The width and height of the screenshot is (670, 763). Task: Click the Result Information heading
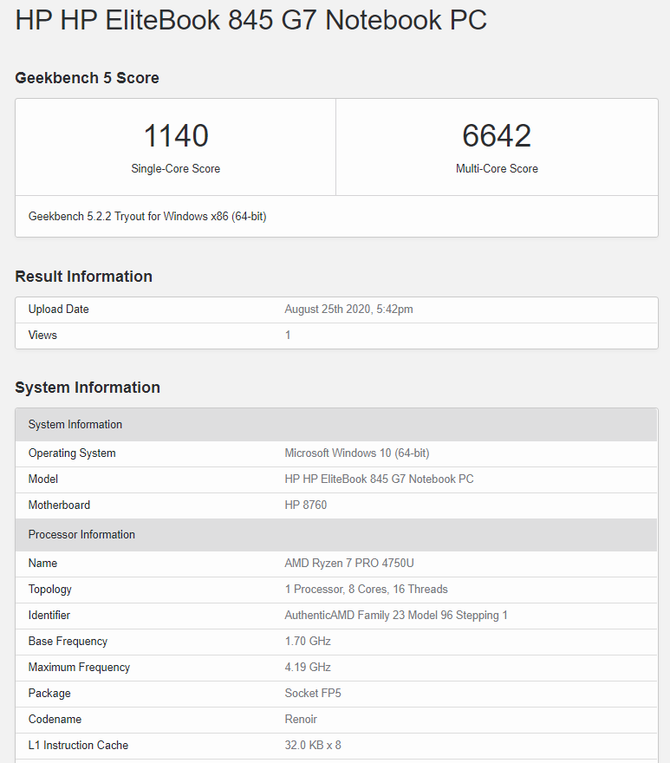84,276
